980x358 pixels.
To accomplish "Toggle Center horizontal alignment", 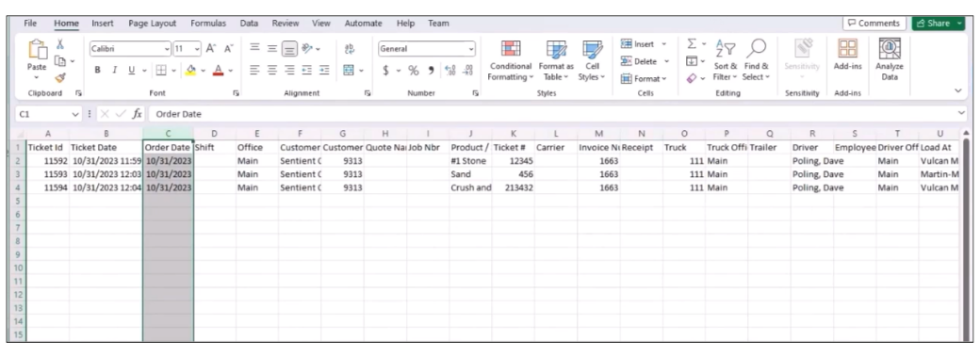I will point(272,70).
